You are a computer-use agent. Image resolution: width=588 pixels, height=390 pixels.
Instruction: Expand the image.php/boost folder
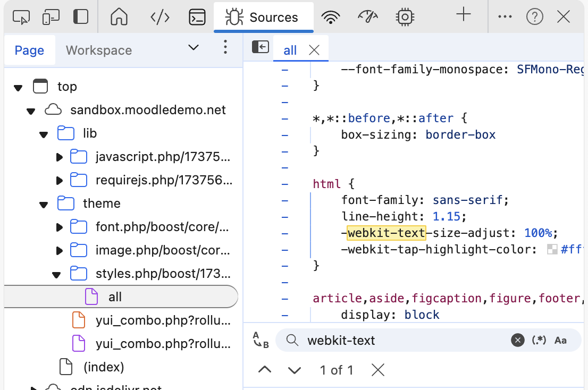[x=59, y=251]
